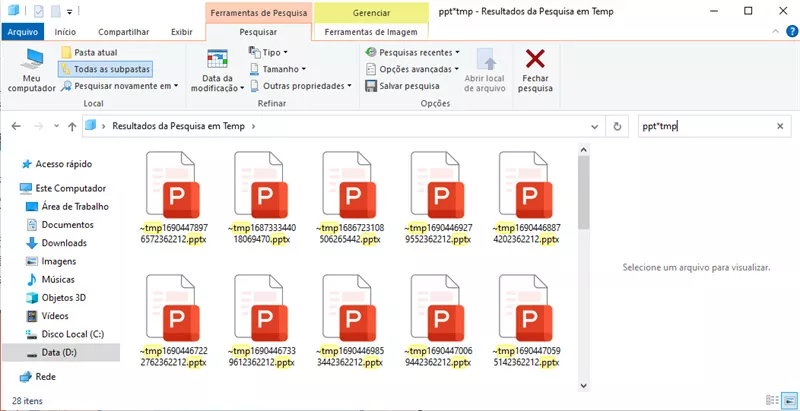Open recent locations dropdown chevron
Viewport: 800px width, 411px height.
tap(57, 126)
